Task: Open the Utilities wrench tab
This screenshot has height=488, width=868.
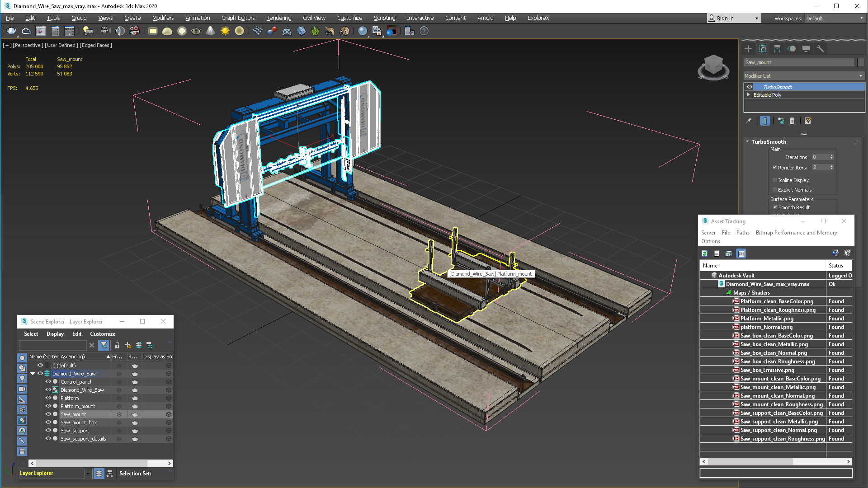Action: (821, 49)
